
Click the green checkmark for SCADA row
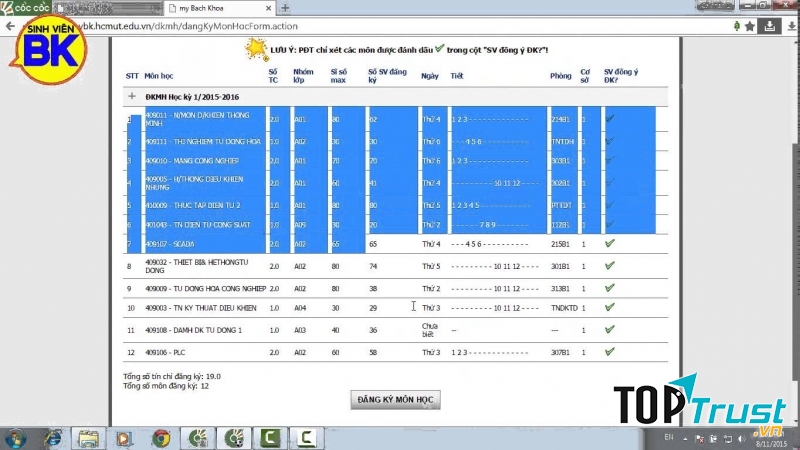coord(609,243)
